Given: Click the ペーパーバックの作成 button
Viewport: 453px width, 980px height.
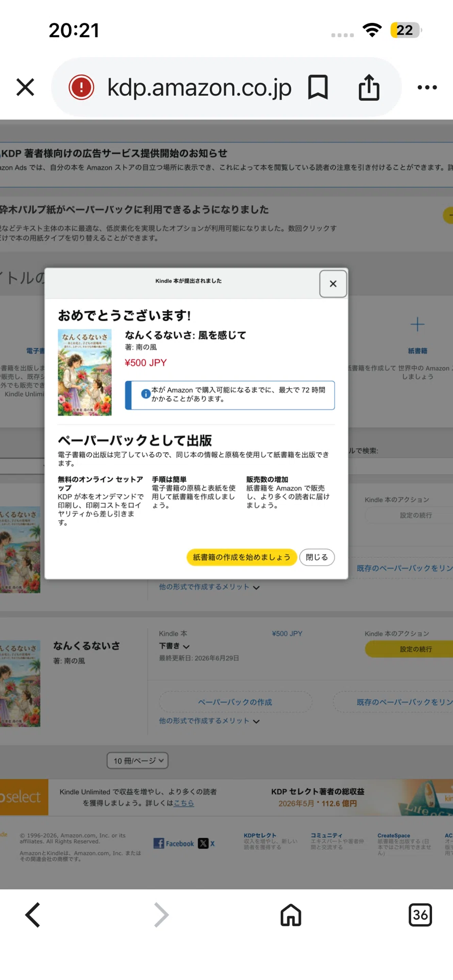Looking at the screenshot, I should tap(235, 702).
